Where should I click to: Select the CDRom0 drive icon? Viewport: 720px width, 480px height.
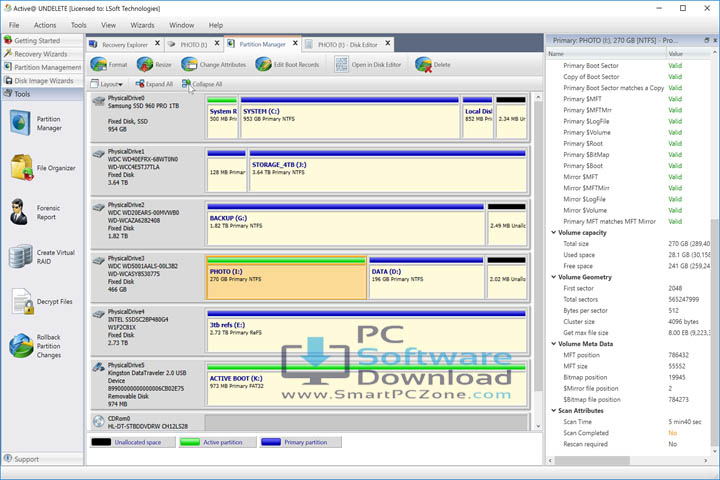click(99, 421)
